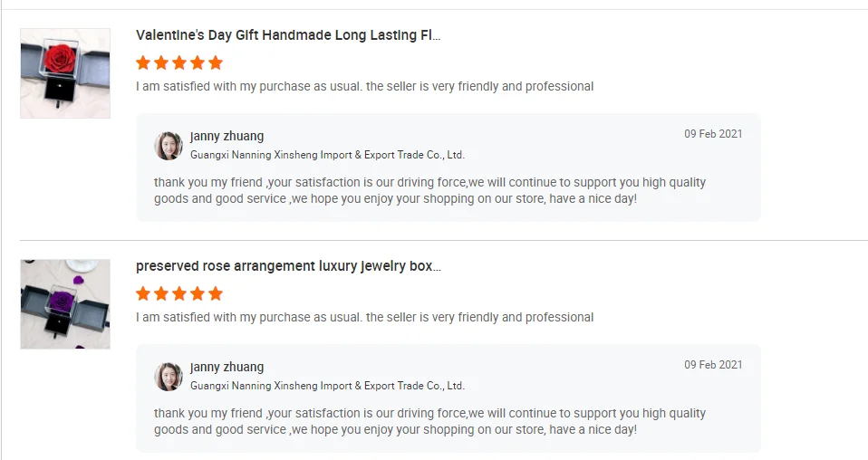868x460 pixels.
Task: Click the Valentine's Day Gift Handmade product title
Action: coord(288,35)
